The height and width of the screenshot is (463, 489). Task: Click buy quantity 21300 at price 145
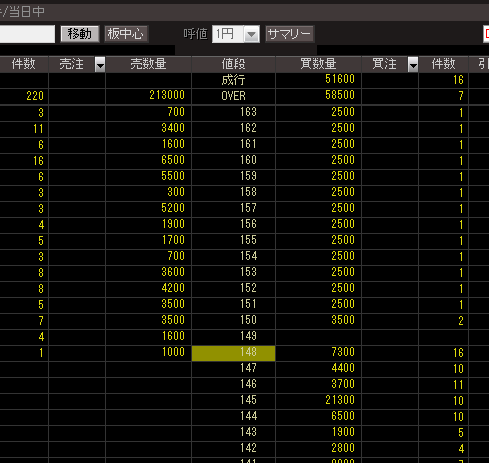click(x=319, y=400)
